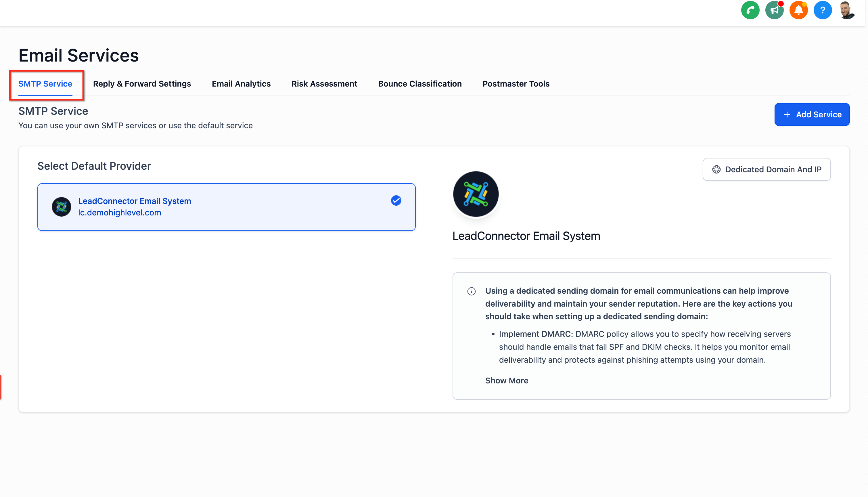Click the blue question mark help icon
This screenshot has width=868, height=497.
(x=823, y=10)
